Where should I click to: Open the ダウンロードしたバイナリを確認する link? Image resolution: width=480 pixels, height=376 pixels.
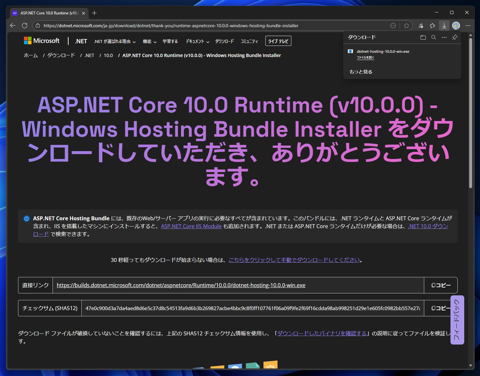click(322, 333)
